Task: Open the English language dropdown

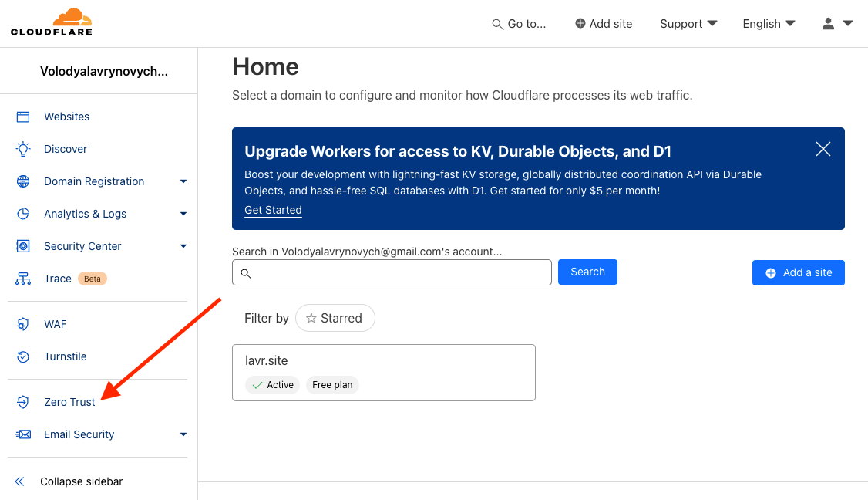Action: (x=769, y=24)
